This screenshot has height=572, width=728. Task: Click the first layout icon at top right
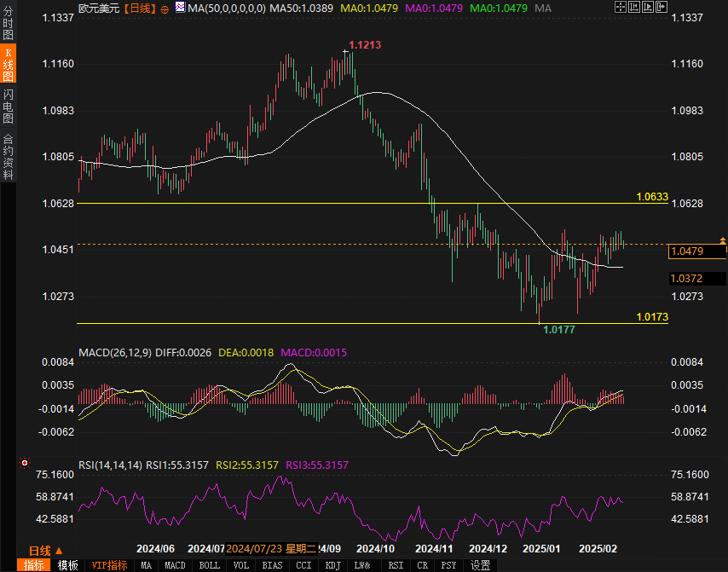click(619, 8)
